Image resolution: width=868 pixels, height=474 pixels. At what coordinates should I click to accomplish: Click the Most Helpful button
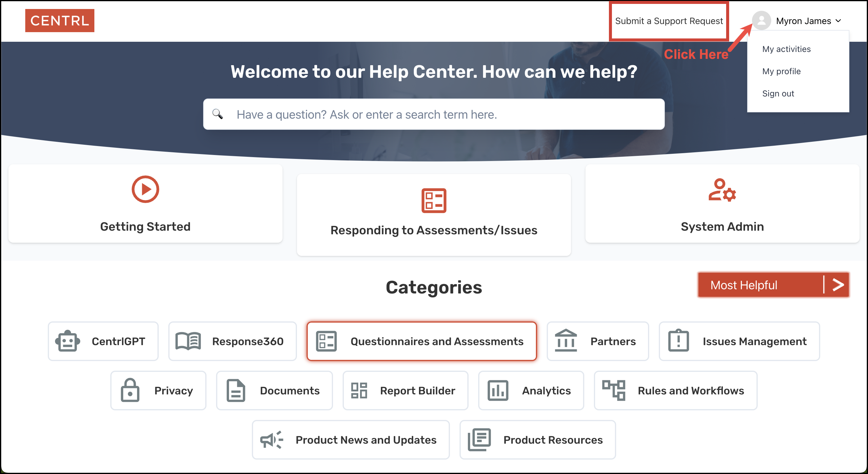pyautogui.click(x=773, y=285)
